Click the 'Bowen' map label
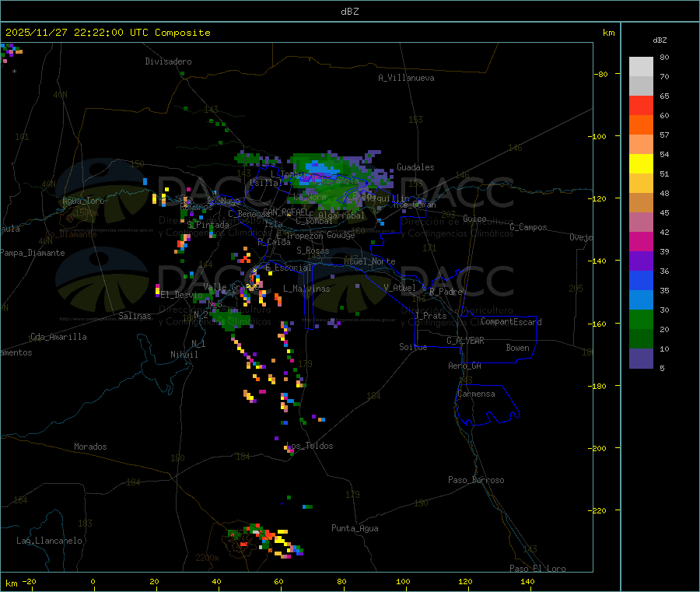This screenshot has height=592, width=700. 517,348
